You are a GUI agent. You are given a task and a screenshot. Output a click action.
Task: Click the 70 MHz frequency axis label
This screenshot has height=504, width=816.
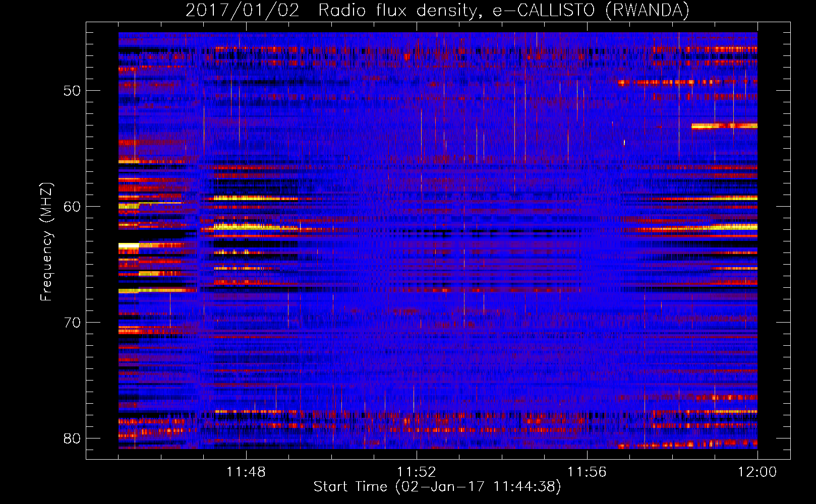72,323
